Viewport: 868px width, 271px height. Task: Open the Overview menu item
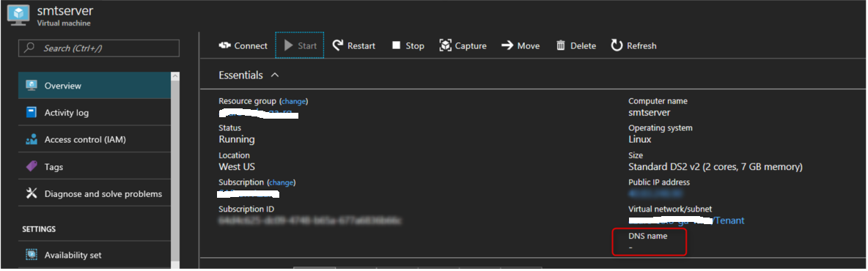(94, 86)
